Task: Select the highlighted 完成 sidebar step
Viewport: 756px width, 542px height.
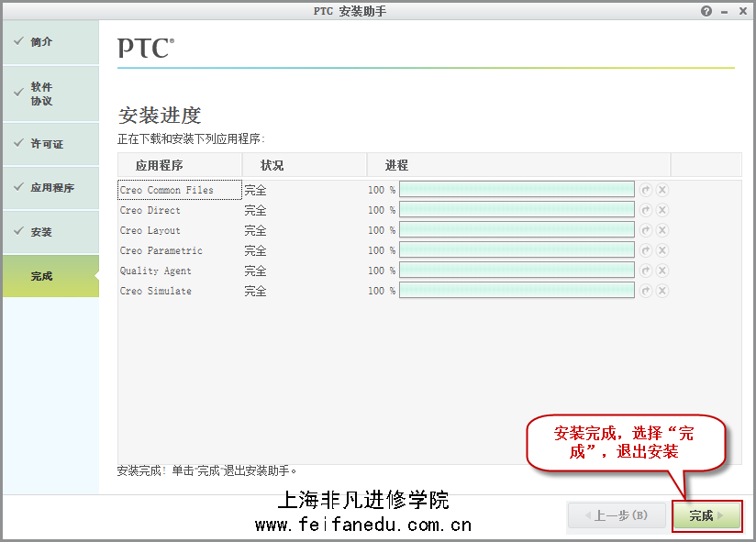Action: 50,276
